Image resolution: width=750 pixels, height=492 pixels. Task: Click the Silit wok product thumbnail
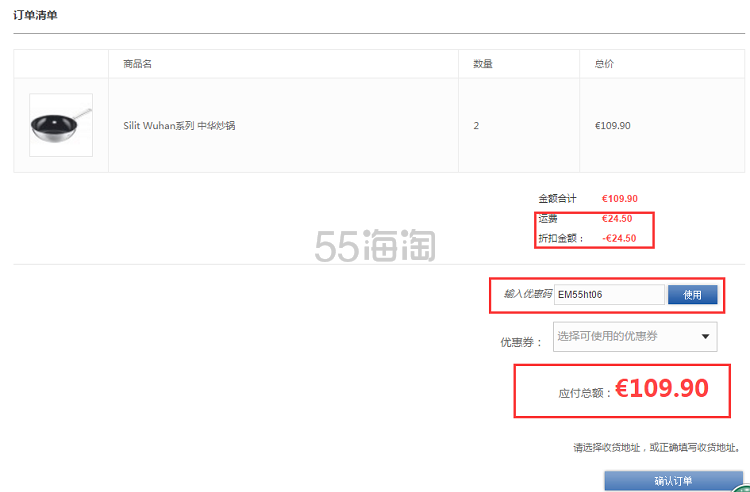(x=61, y=125)
